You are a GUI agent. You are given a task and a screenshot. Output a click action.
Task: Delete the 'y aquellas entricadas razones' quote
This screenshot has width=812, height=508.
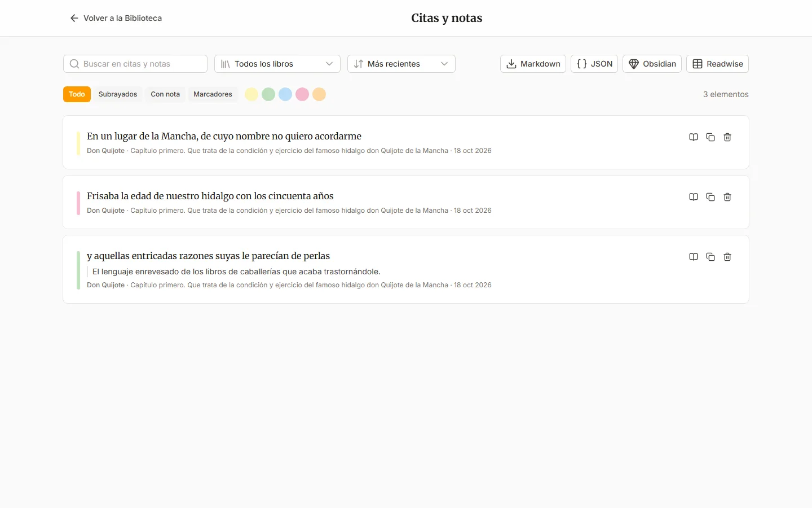pos(727,257)
